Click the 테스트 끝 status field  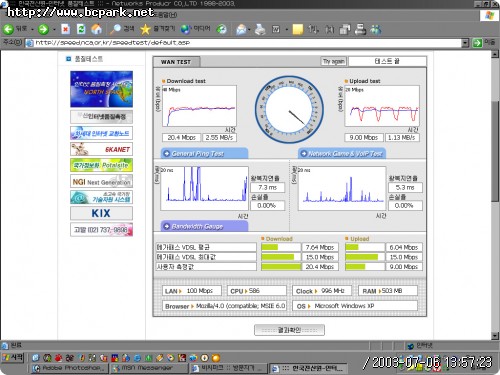click(x=387, y=61)
